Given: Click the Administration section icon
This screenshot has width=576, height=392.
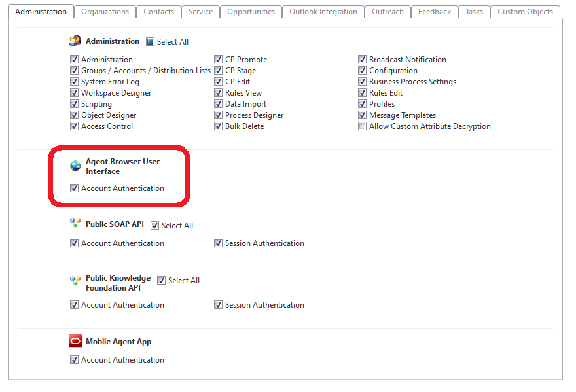Looking at the screenshot, I should pos(75,41).
